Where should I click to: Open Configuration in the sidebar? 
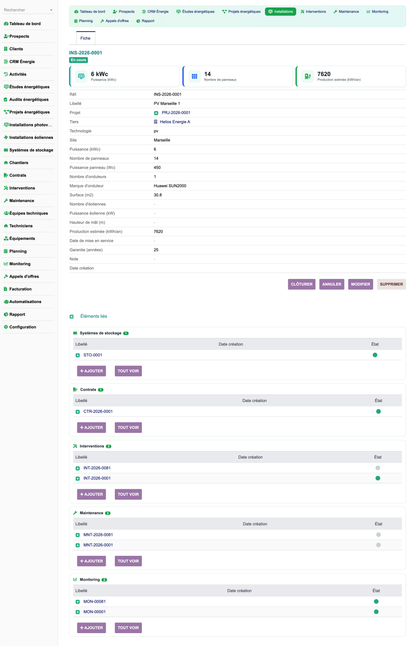coord(22,327)
